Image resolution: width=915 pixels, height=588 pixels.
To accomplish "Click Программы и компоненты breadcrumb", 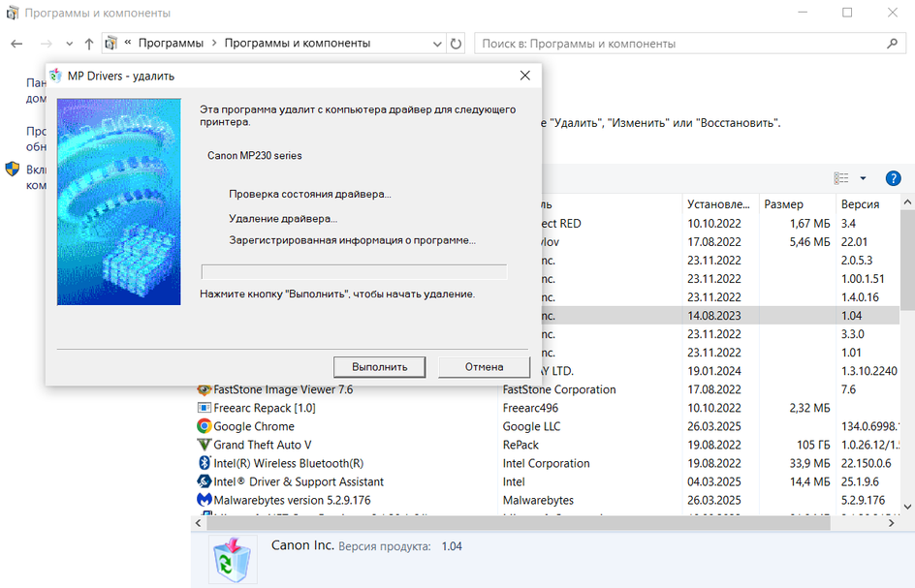I will click(x=298, y=44).
